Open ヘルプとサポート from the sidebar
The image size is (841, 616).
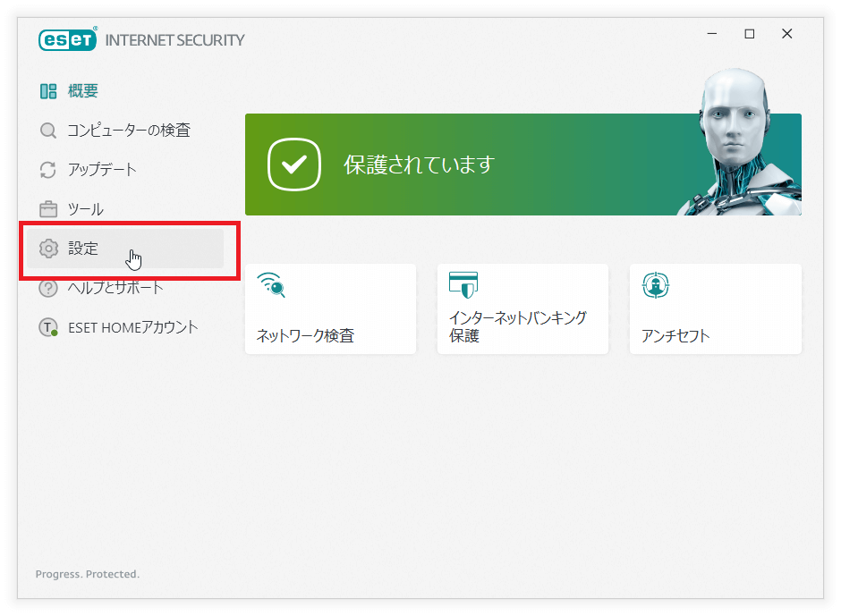115,288
